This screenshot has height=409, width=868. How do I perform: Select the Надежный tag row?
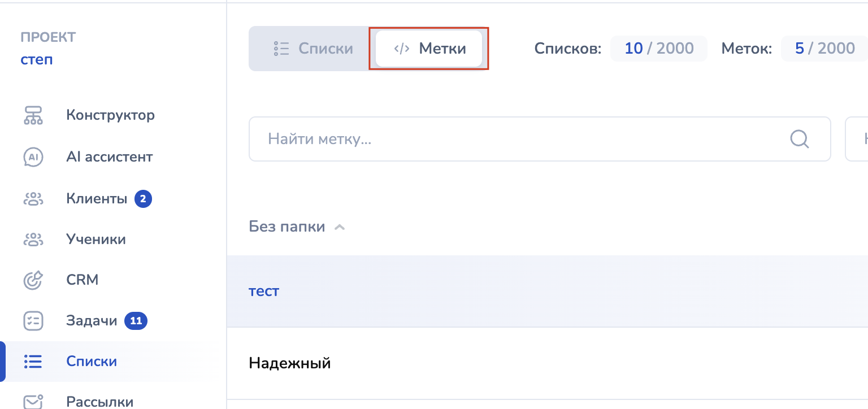[x=290, y=363]
